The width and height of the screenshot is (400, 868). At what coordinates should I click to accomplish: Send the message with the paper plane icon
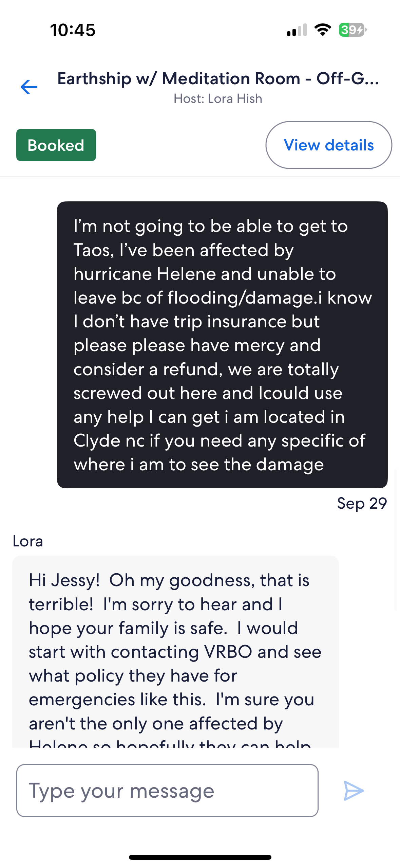point(354,791)
